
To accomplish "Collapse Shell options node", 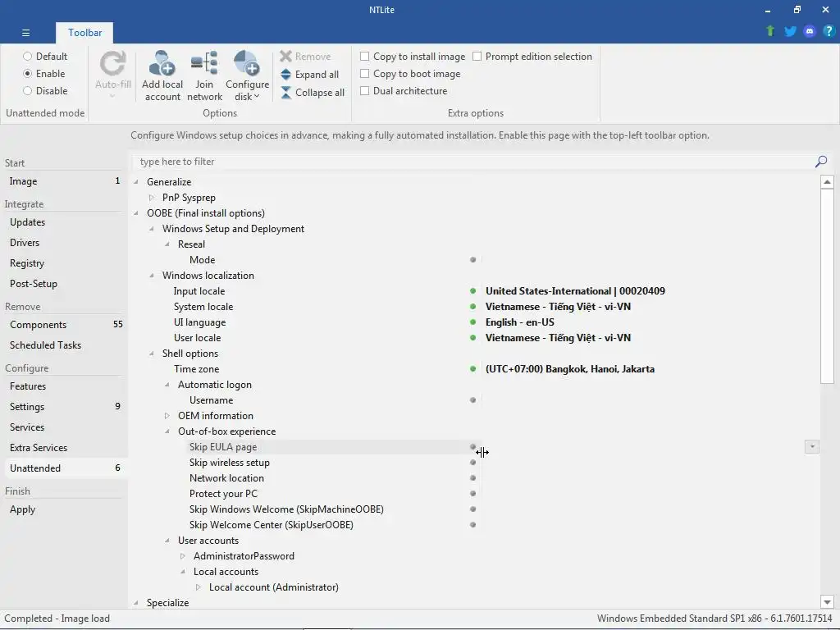I will [152, 354].
